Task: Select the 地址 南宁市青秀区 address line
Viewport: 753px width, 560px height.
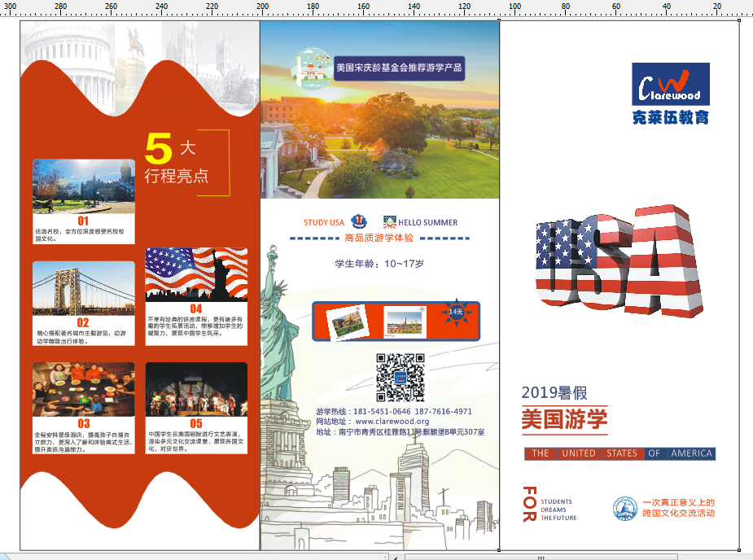Action: [x=400, y=431]
